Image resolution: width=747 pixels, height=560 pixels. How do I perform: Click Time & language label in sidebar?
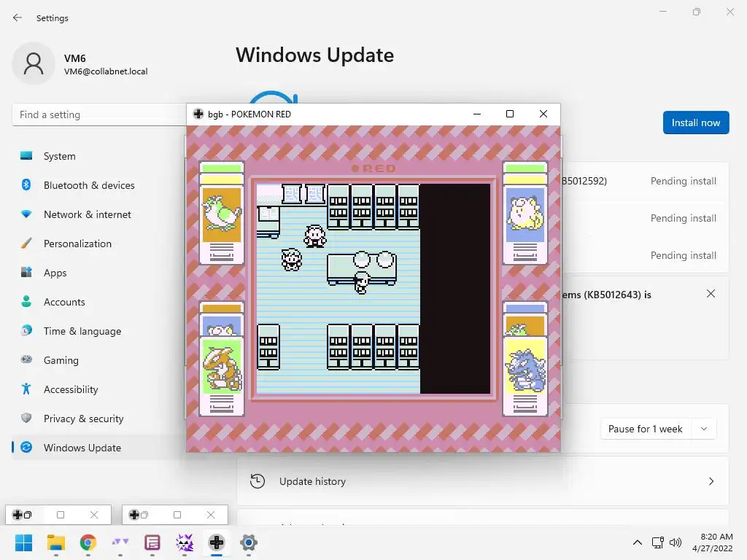point(82,331)
